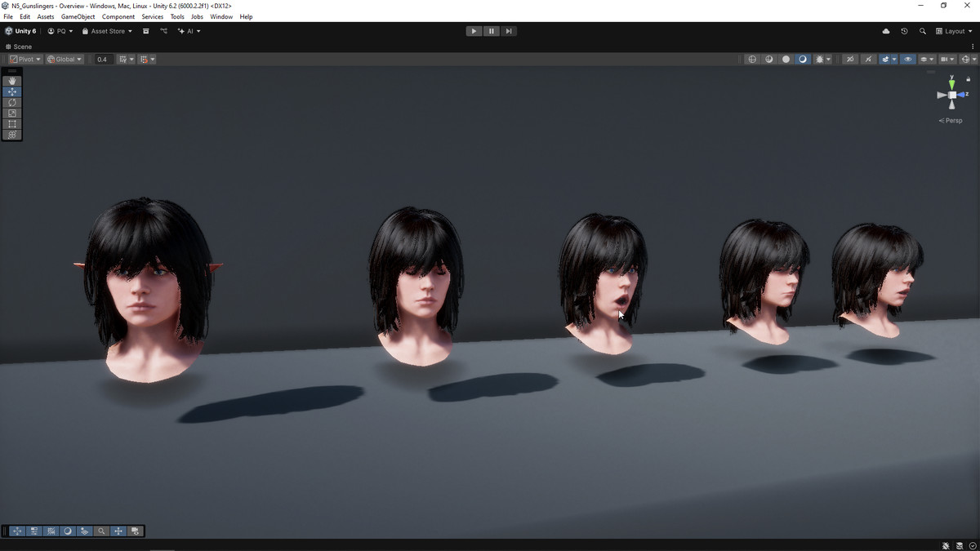The width and height of the screenshot is (980, 551).
Task: Open the AI dropdown
Action: tap(189, 31)
